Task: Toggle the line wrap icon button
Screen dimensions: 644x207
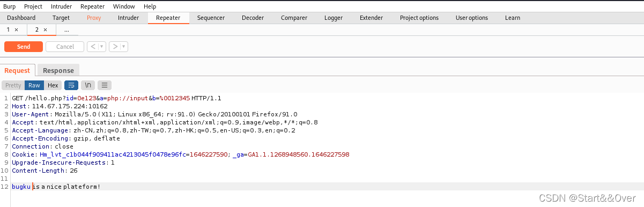Action: [71, 85]
